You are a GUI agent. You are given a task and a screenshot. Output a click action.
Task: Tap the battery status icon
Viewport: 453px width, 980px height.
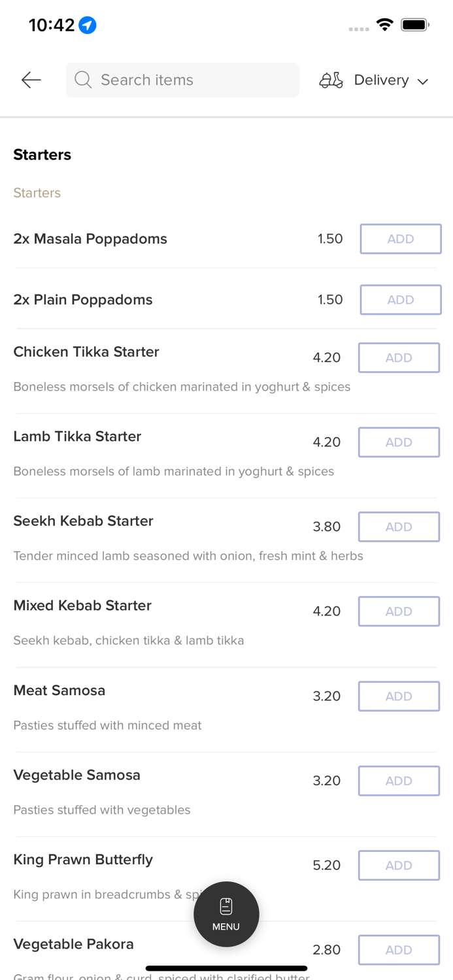tap(414, 25)
